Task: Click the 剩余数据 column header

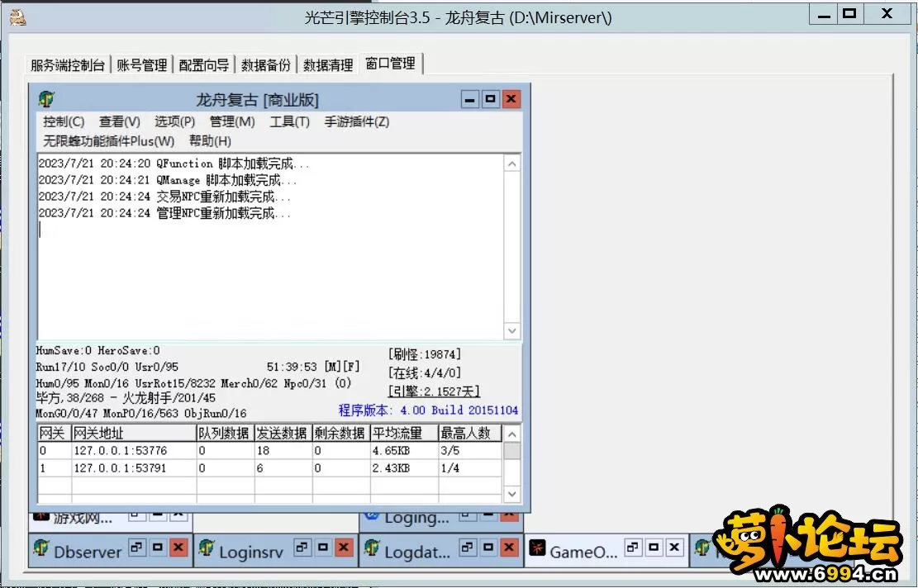Action: 341,434
